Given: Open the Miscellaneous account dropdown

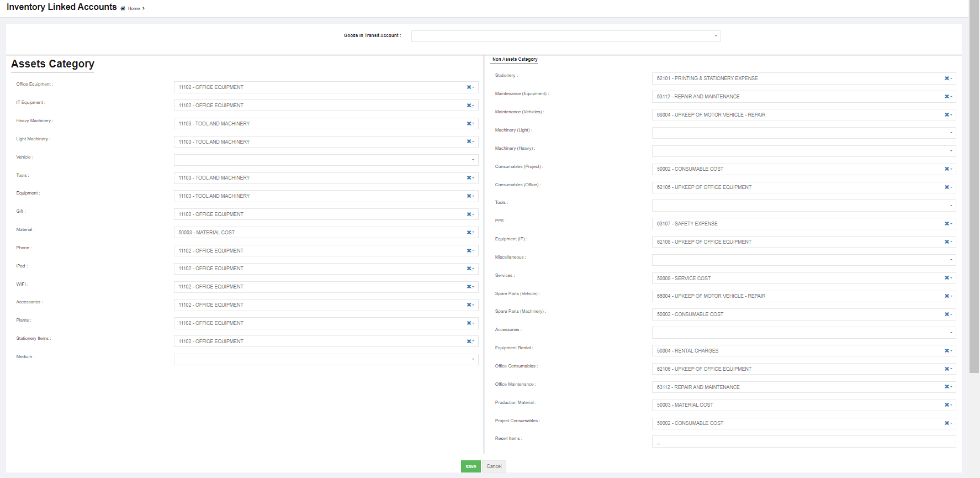Looking at the screenshot, I should pyautogui.click(x=803, y=260).
